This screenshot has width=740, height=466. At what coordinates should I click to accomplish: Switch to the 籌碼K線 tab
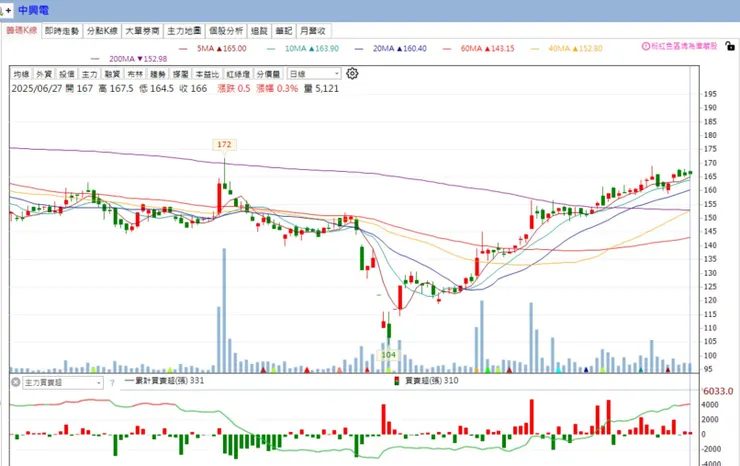(22, 31)
